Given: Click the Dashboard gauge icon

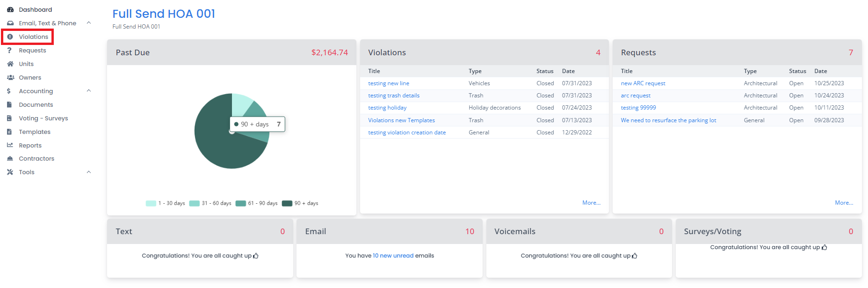Looking at the screenshot, I should pyautogui.click(x=10, y=9).
